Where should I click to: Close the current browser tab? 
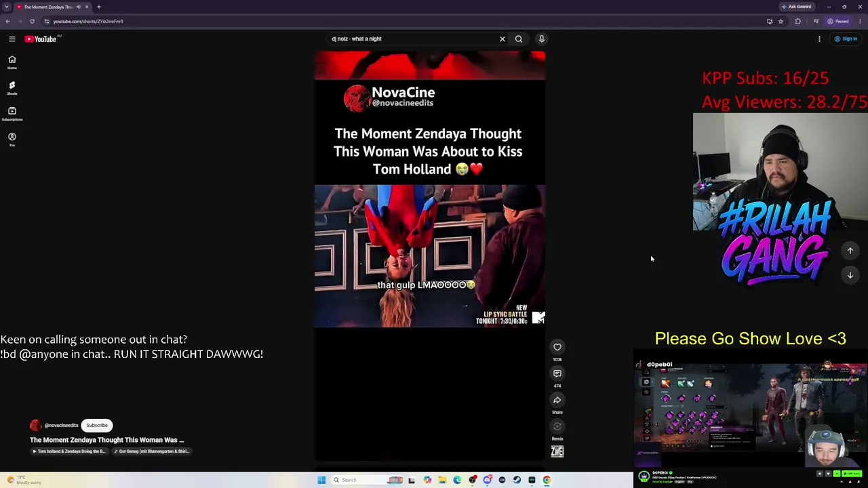(x=87, y=7)
